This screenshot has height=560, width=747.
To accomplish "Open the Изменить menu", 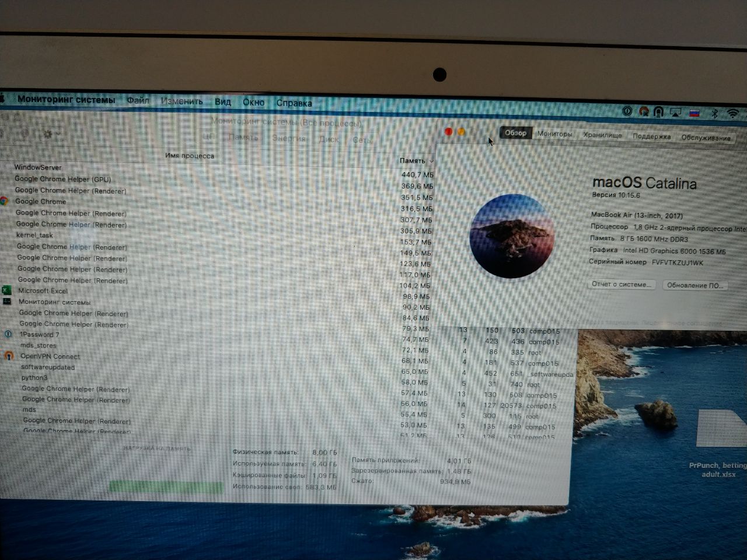I will click(181, 101).
